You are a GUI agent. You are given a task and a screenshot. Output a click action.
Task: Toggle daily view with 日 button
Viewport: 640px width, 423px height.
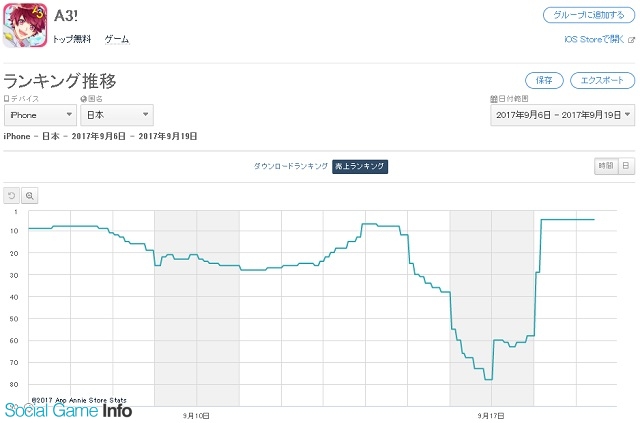point(625,166)
